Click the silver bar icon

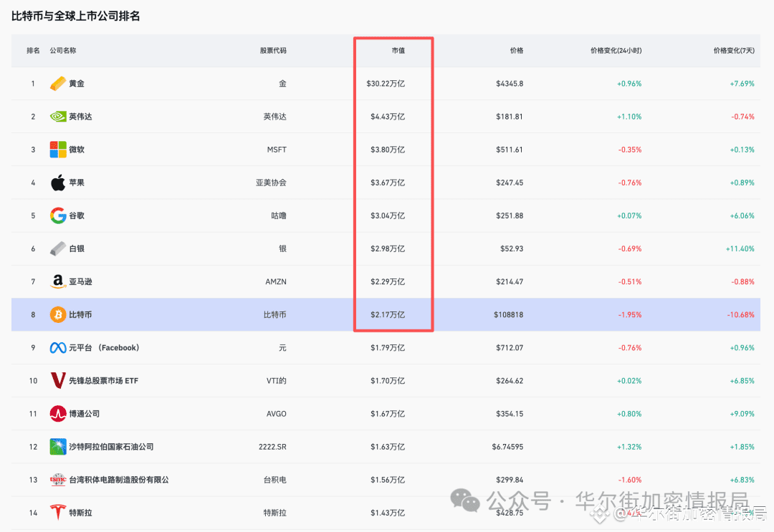click(x=58, y=248)
